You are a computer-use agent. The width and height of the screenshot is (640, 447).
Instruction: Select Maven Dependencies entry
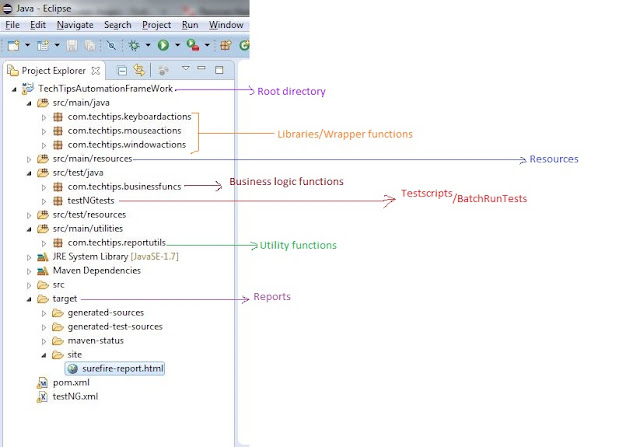tap(97, 270)
